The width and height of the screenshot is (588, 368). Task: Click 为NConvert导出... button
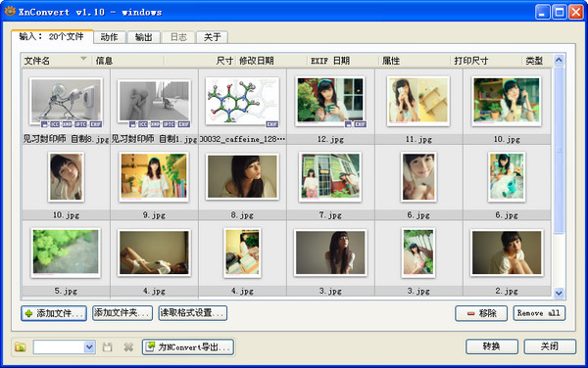pos(188,347)
